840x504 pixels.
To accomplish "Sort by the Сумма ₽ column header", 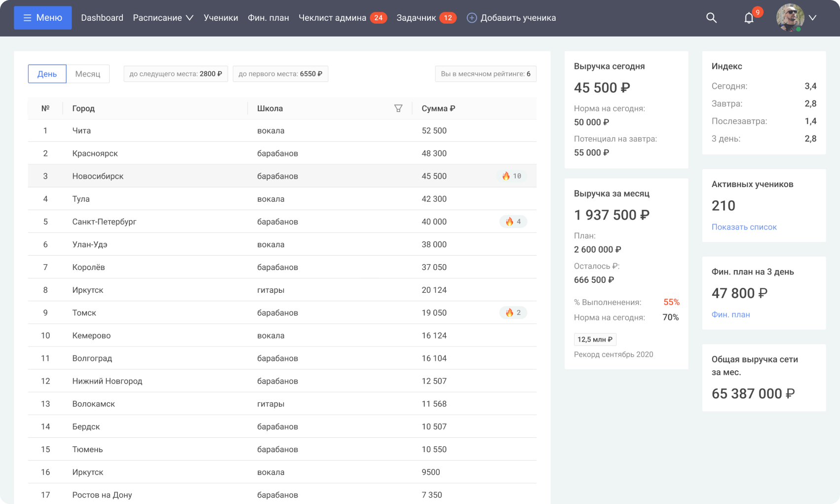I will click(x=438, y=108).
